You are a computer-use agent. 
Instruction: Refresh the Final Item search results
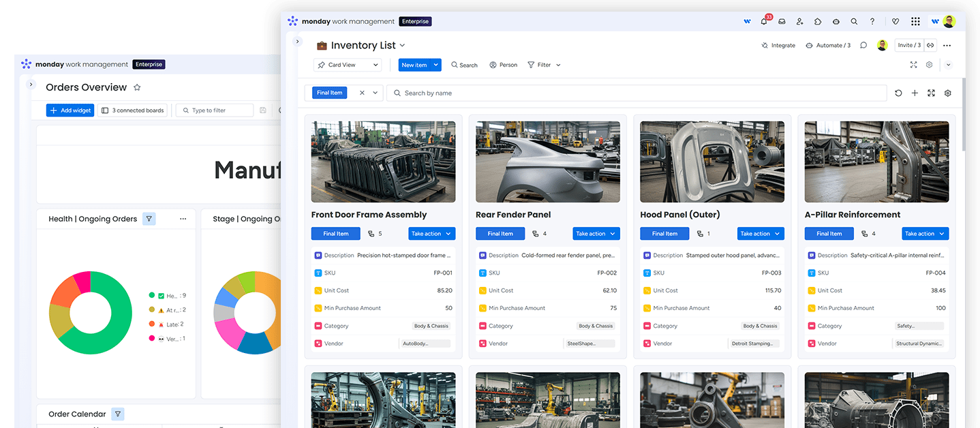click(898, 93)
